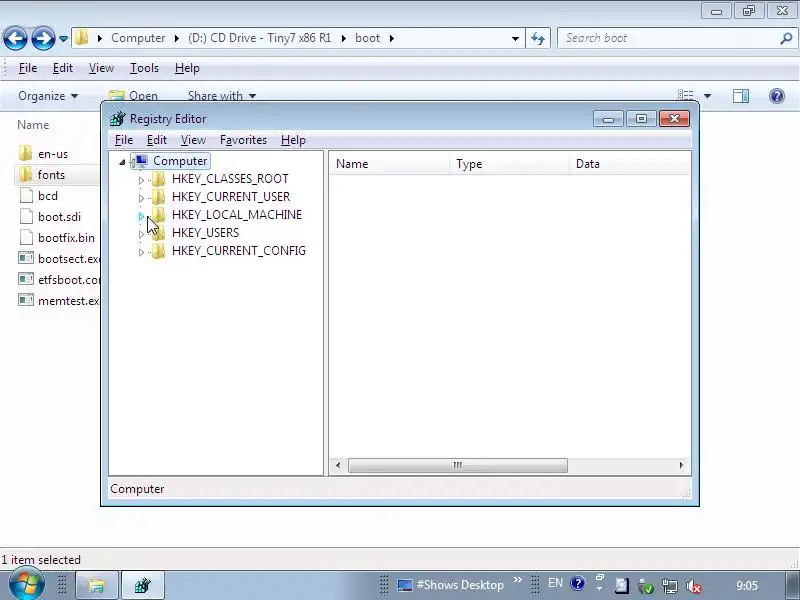Click right arrow of values pane scrollbar

681,465
